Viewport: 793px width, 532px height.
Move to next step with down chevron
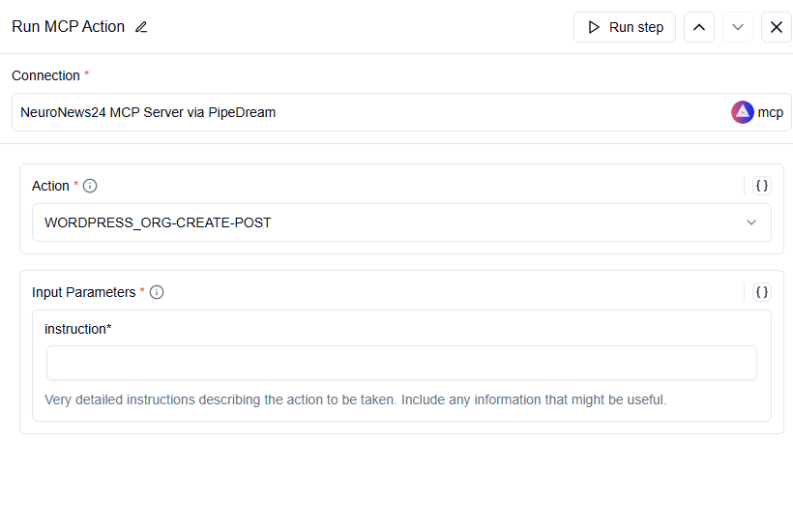[738, 27]
